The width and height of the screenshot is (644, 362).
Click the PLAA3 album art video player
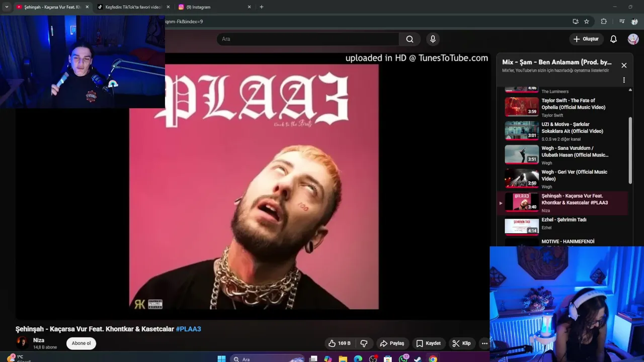coord(254,187)
